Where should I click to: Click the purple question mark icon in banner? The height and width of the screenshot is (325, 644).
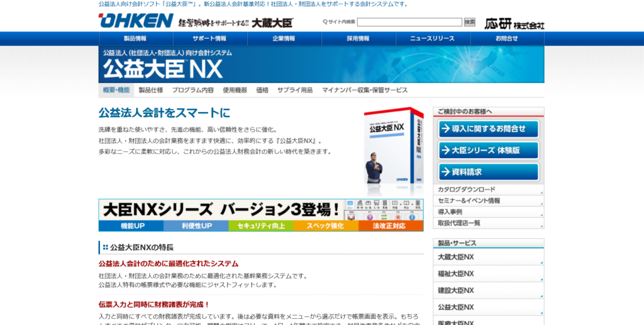pyautogui.click(x=369, y=217)
